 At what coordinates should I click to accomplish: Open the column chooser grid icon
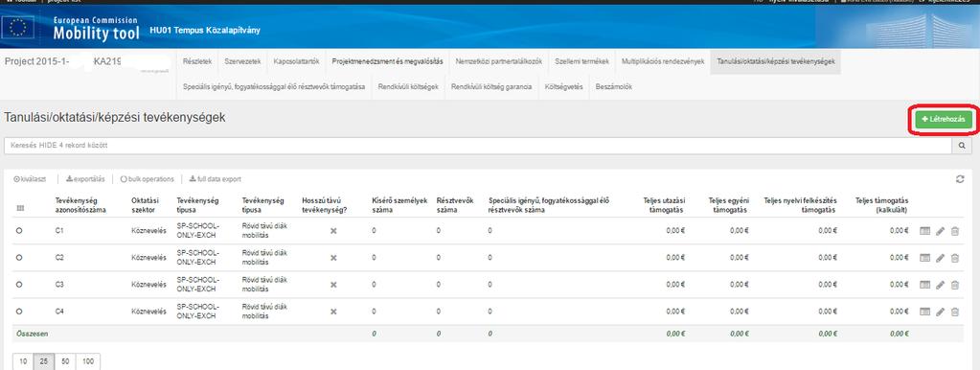tap(19, 208)
